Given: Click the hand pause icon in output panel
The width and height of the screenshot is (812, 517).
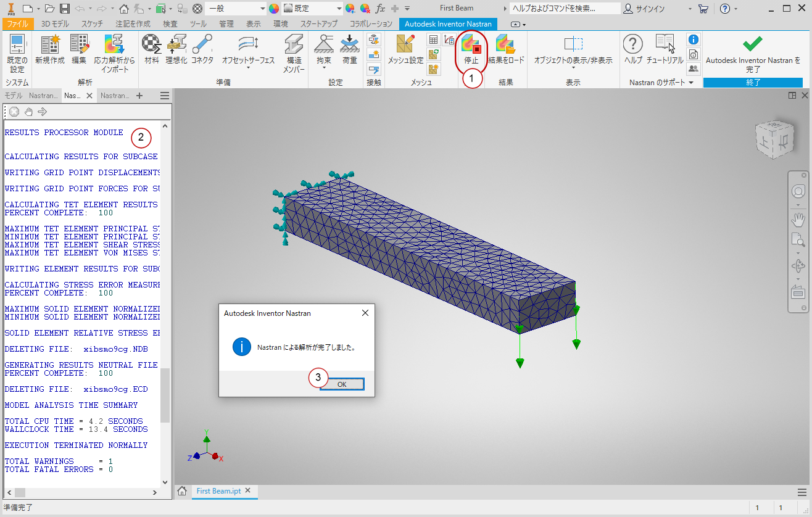Looking at the screenshot, I should 28,112.
